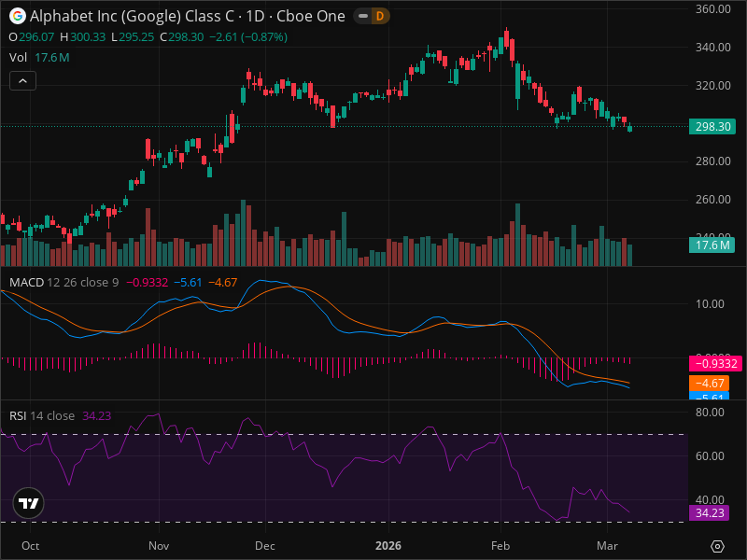The width and height of the screenshot is (747, 560).
Task: Click the Vol 17.6 M volume legend
Action: tap(39, 58)
